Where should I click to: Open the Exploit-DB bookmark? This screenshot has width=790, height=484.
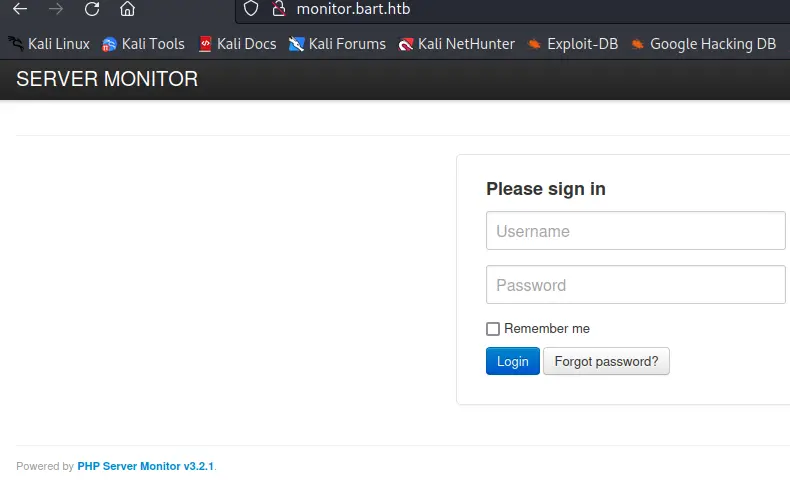tap(573, 44)
